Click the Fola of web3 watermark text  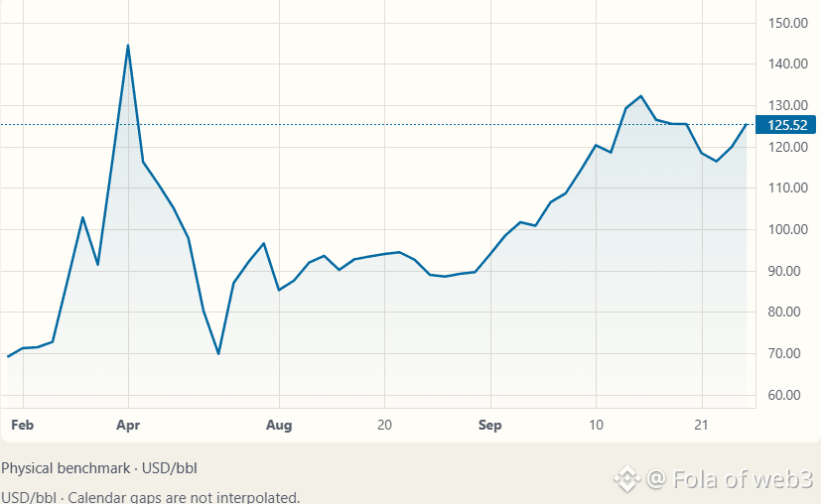[x=731, y=478]
